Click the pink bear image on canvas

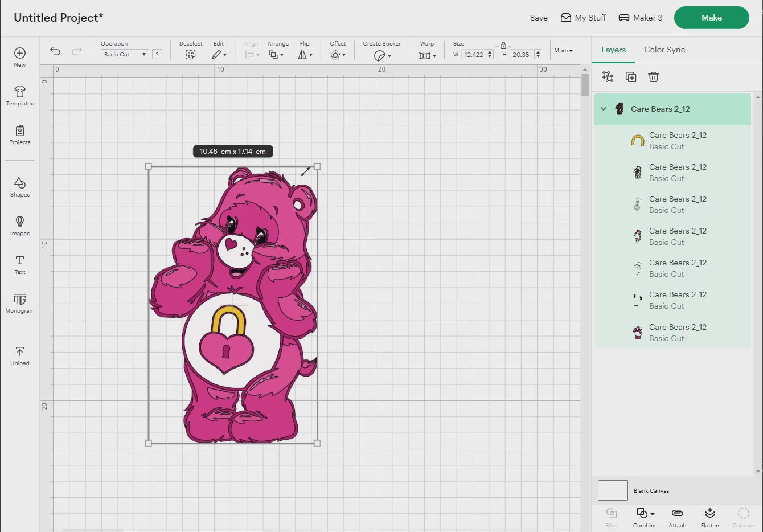[x=234, y=305]
